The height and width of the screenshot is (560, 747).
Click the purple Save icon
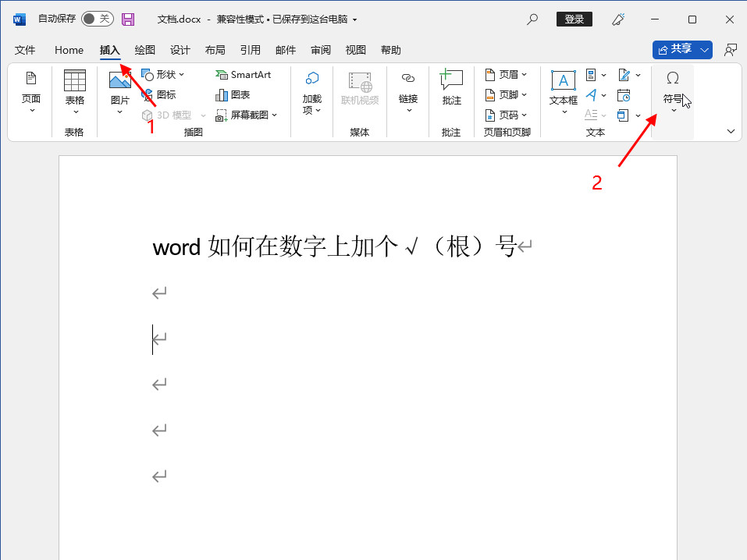click(128, 19)
